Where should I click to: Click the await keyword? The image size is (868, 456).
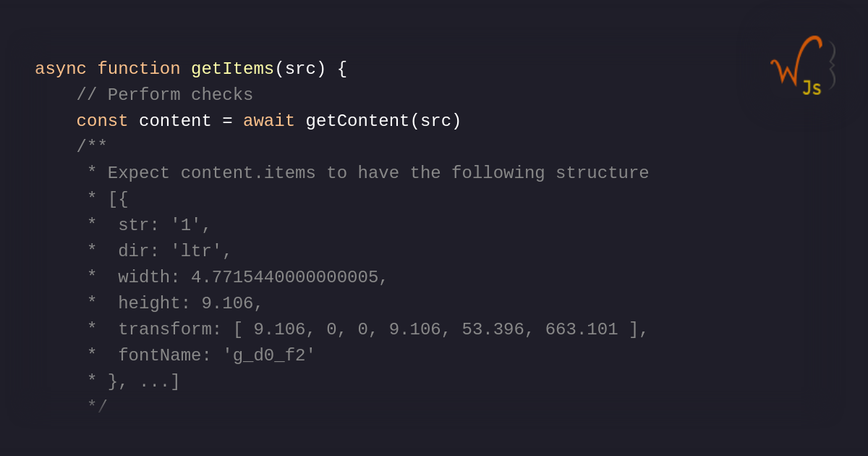tap(268, 121)
